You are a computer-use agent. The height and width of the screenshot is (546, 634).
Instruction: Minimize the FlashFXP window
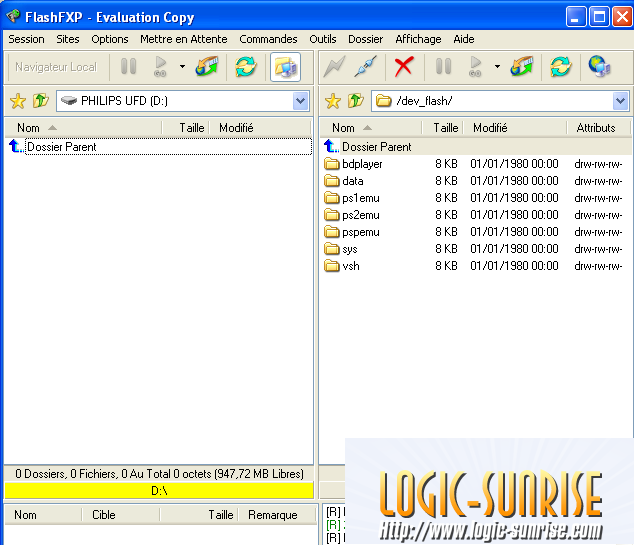pyautogui.click(x=576, y=17)
